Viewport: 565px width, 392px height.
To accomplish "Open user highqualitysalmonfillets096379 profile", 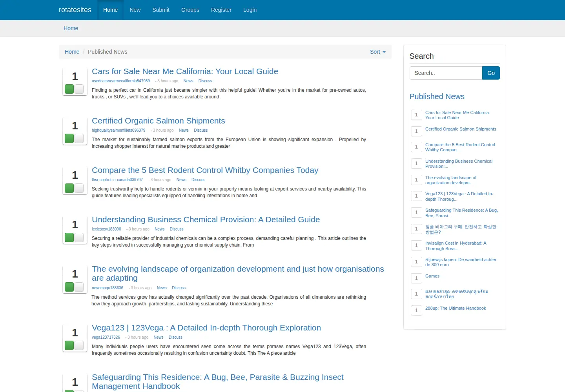I will tap(118, 131).
